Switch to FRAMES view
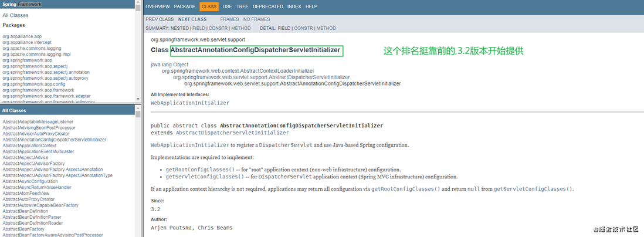 click(229, 19)
